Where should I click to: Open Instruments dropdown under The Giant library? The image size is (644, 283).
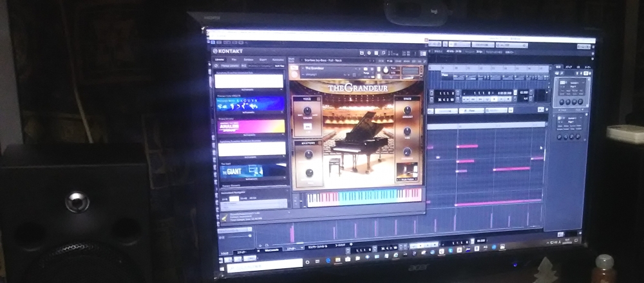(251, 179)
